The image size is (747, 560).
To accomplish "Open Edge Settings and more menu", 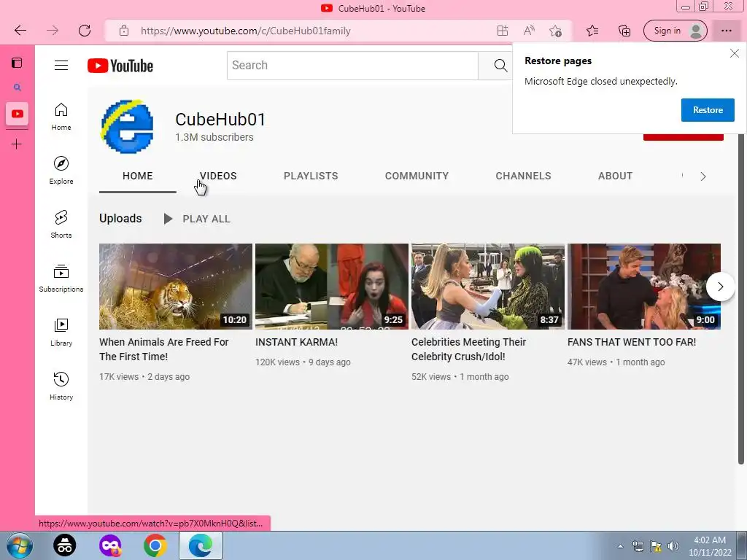I will [x=726, y=31].
